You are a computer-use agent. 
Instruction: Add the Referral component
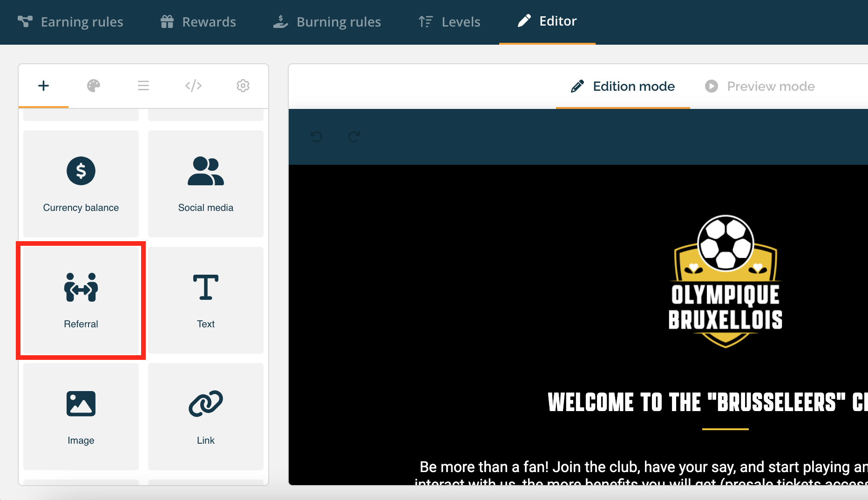(81, 300)
